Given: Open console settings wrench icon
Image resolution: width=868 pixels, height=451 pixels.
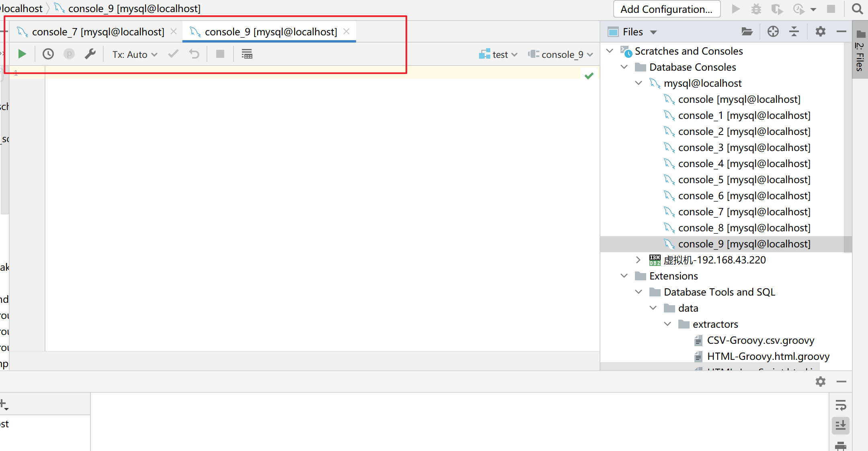Looking at the screenshot, I should 90,54.
